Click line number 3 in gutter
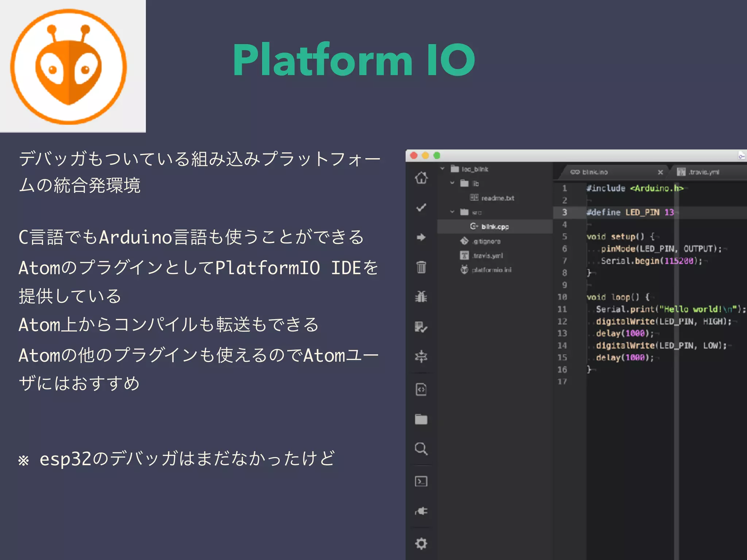747x560 pixels. point(564,212)
